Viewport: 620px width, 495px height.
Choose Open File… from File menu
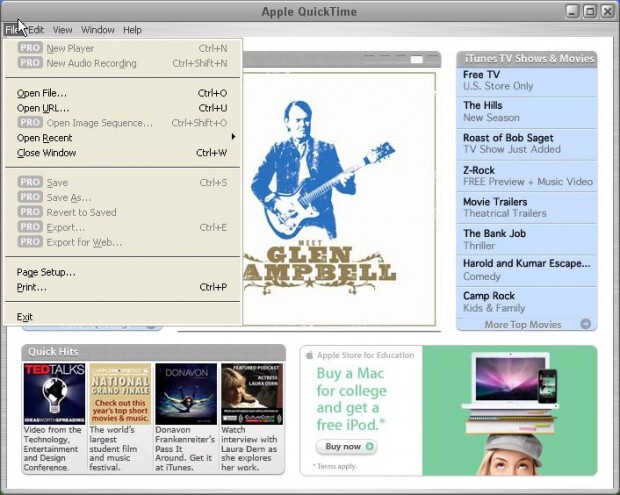coord(122,93)
